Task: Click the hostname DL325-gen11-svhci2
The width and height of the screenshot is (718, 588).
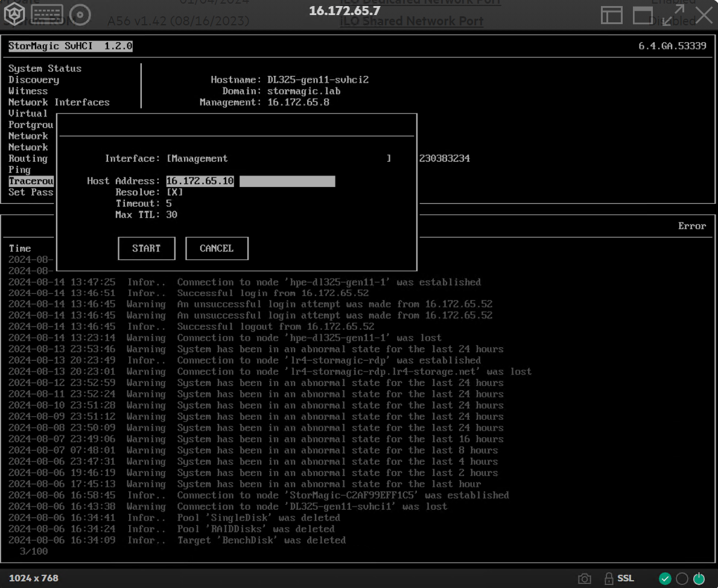Action: [x=318, y=80]
